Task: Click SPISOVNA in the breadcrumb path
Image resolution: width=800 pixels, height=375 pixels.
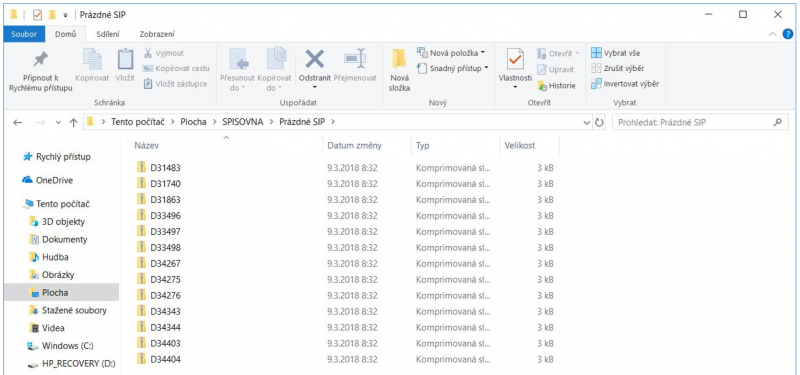Action: [x=243, y=122]
